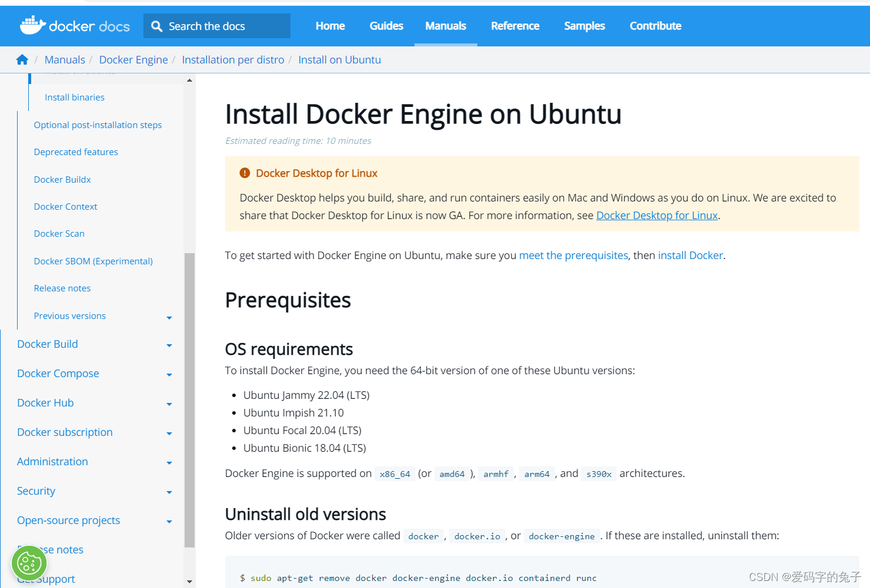870x588 pixels.
Task: Click the sidebar scroll up arrow
Action: (189, 80)
